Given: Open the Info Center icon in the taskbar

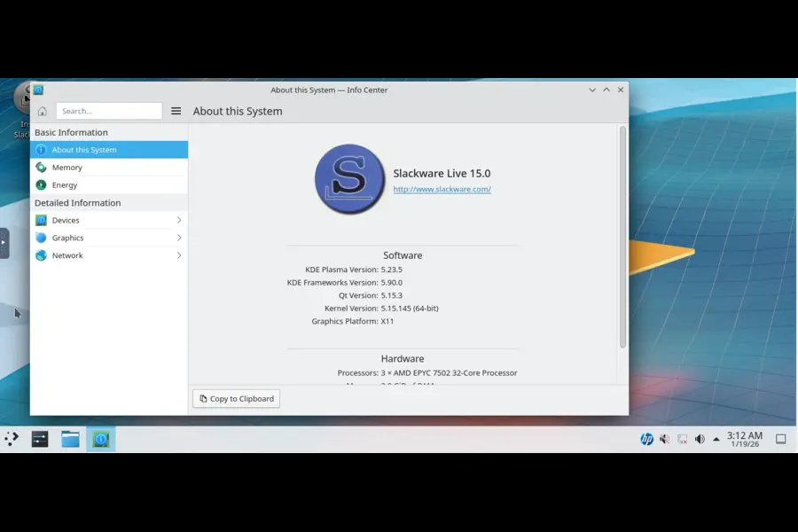Looking at the screenshot, I should pyautogui.click(x=100, y=437).
